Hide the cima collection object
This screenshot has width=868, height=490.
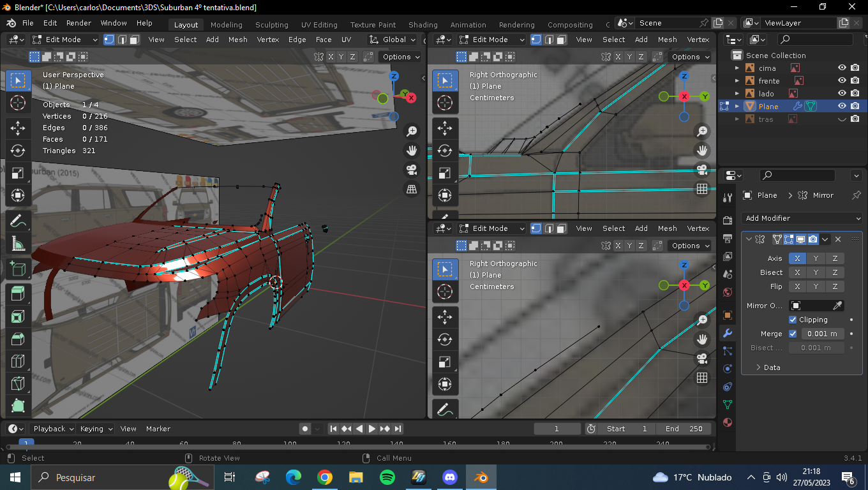click(x=842, y=68)
